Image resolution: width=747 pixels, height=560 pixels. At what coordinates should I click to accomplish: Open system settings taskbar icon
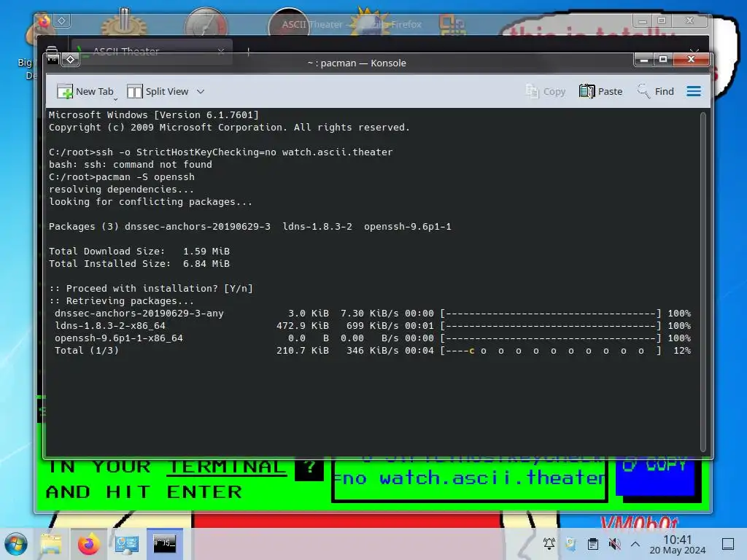[x=127, y=544]
